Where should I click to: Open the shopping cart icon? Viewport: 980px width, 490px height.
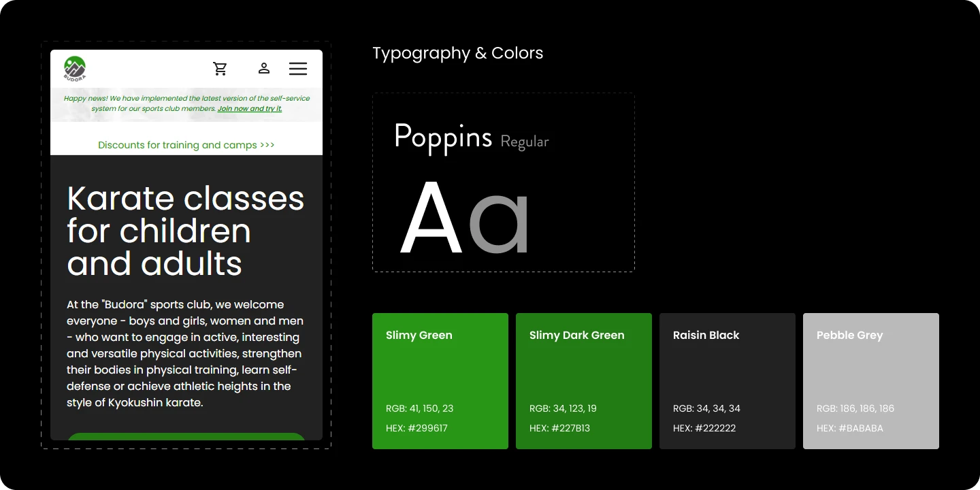220,69
